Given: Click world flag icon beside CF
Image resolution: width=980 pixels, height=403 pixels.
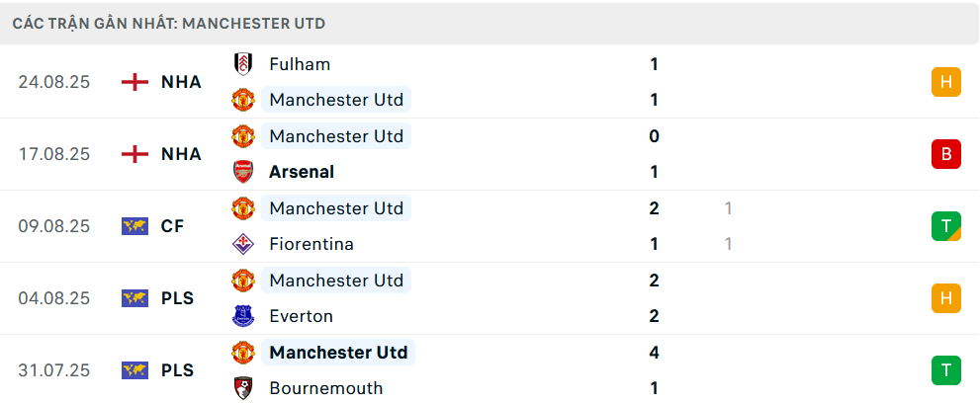Looking at the screenshot, I should click(x=134, y=226).
